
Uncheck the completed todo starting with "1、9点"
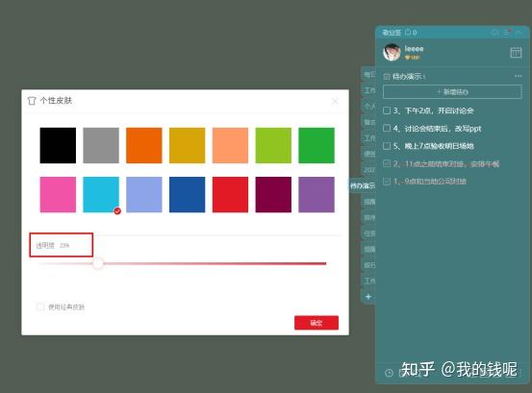[387, 182]
